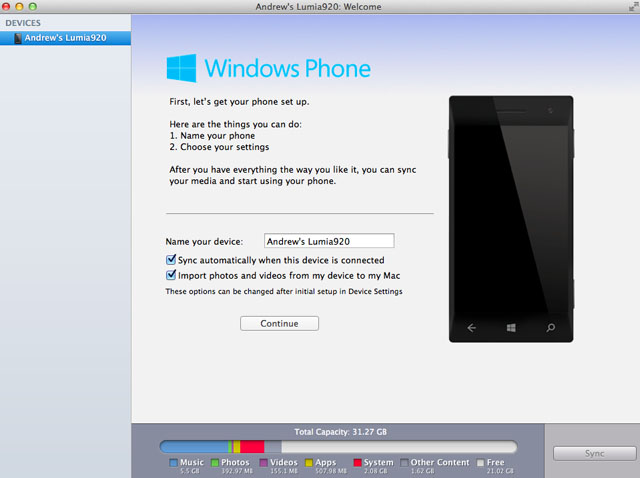Click the Continue button
Viewport: 640px width, 478px height.
(279, 323)
